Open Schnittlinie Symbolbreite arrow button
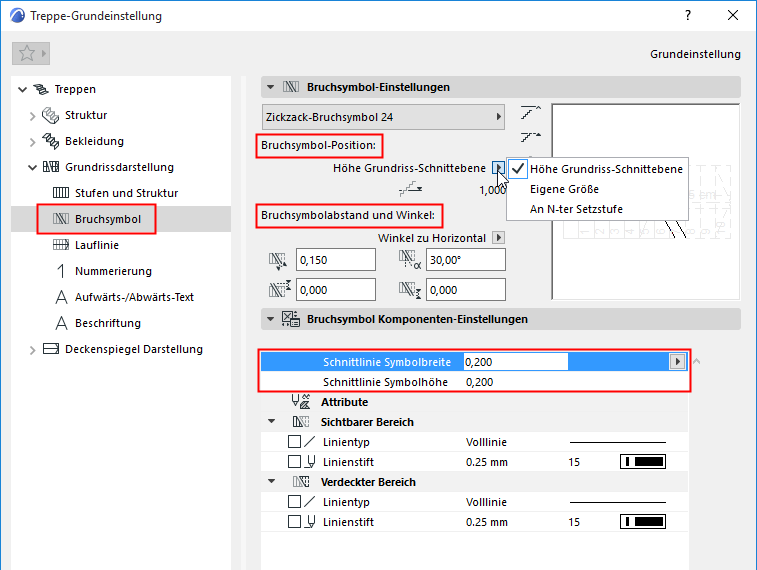The height and width of the screenshot is (570, 757). (x=677, y=361)
